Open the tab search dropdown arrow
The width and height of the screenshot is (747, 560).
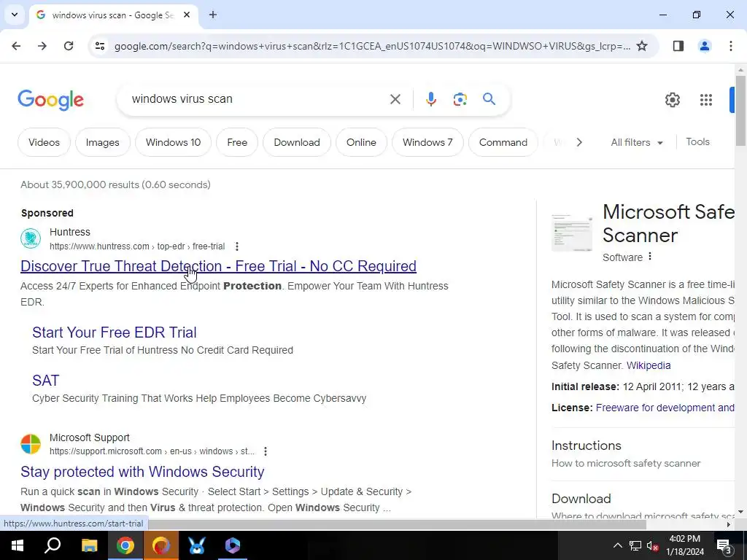tap(15, 15)
